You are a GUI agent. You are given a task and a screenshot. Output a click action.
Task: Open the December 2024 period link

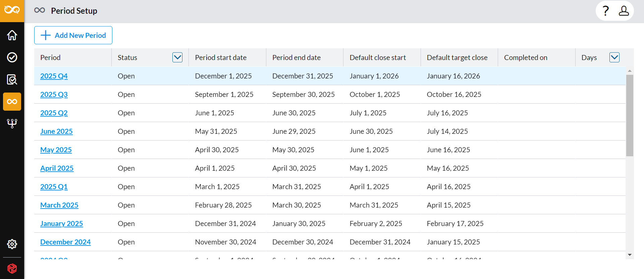pos(65,242)
